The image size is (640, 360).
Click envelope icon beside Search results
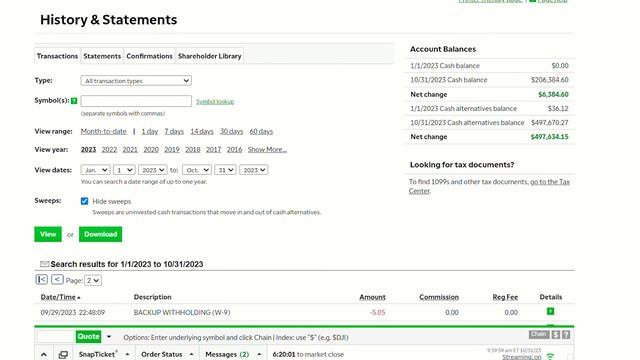[44, 264]
